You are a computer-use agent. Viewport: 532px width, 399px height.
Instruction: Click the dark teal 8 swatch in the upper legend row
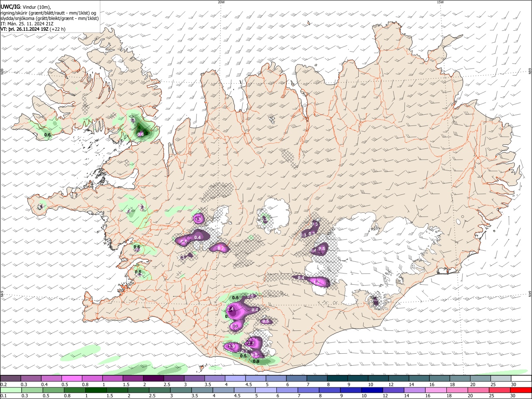[337, 378]
